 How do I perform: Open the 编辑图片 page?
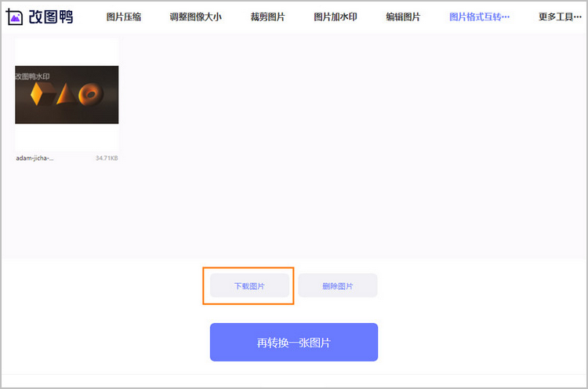click(403, 17)
